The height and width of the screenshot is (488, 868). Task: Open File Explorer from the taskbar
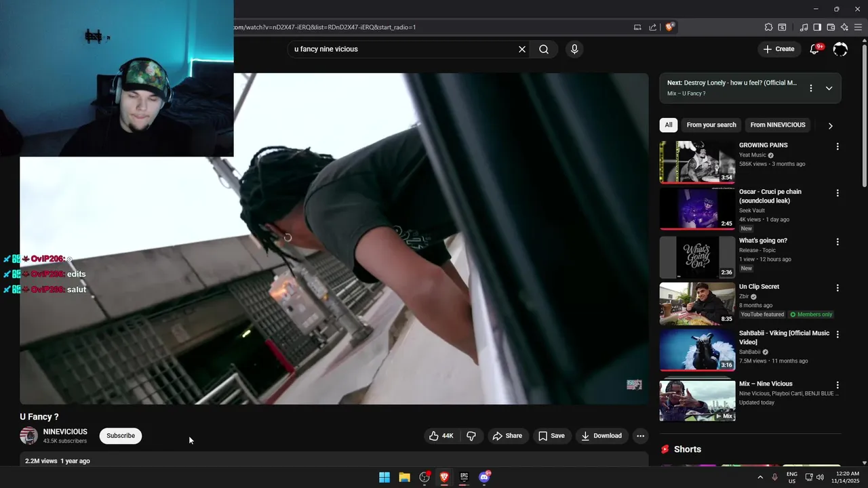pos(404,477)
